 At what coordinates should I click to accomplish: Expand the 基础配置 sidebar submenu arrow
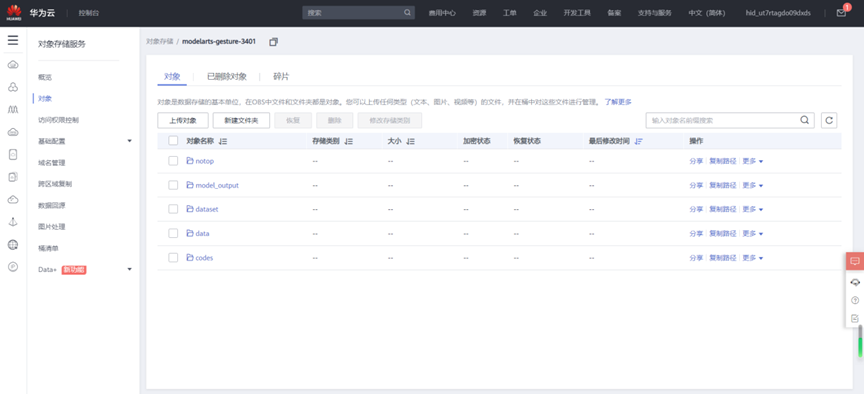point(129,141)
